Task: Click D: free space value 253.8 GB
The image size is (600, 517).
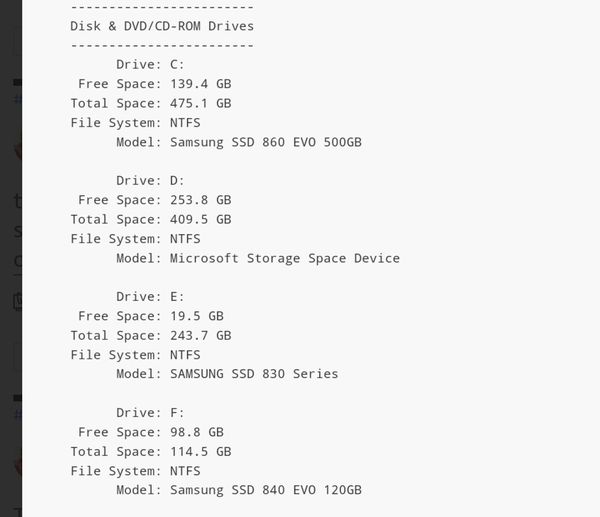Action: click(201, 200)
